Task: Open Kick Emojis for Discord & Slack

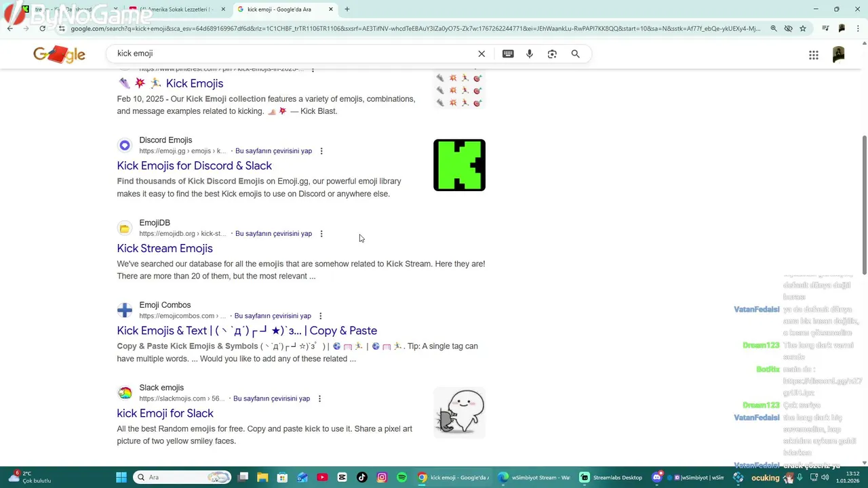Action: coord(195,165)
